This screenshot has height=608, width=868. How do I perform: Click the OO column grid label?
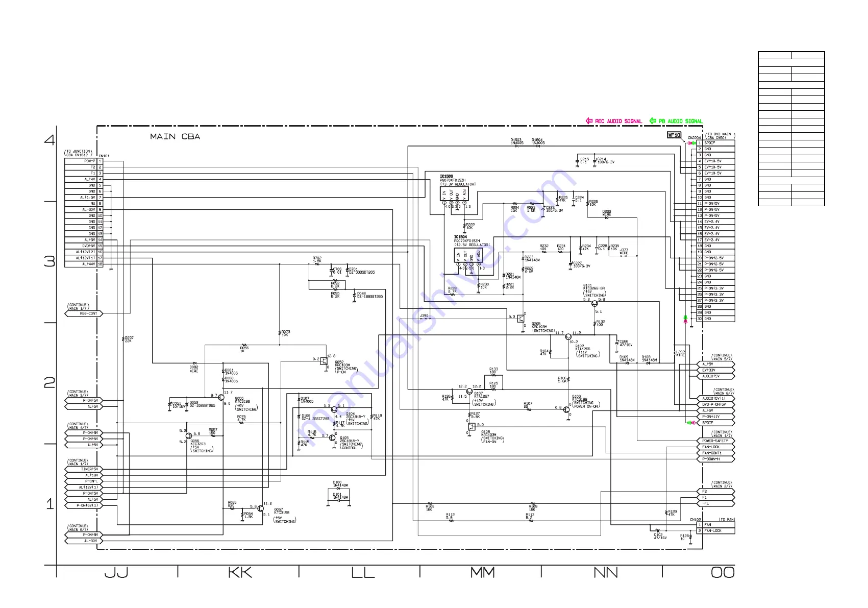click(723, 573)
